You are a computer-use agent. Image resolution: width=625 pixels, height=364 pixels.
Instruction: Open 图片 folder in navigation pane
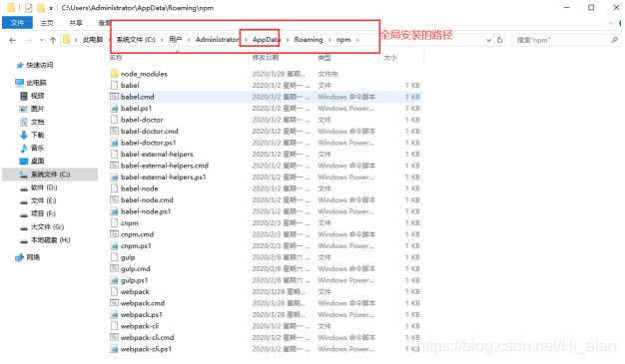pyautogui.click(x=32, y=109)
